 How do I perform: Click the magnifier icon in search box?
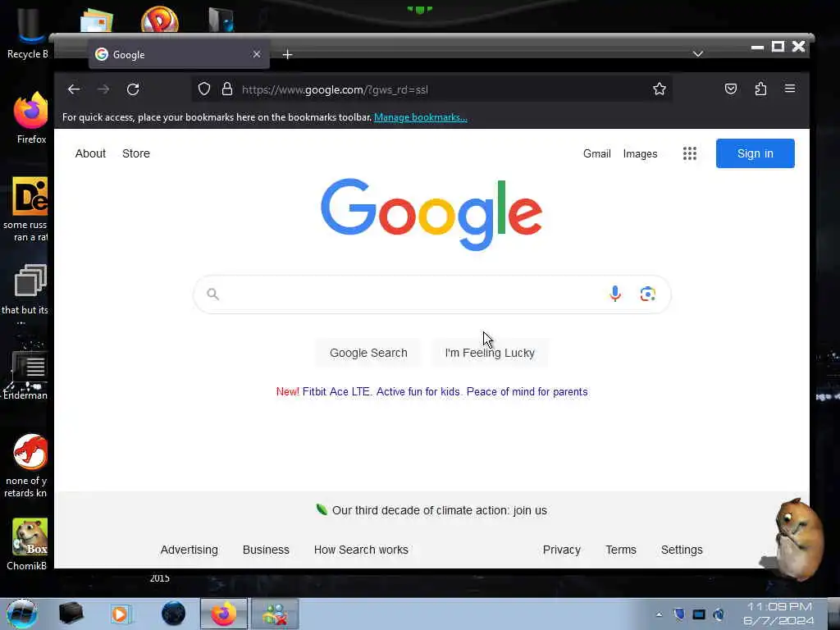[212, 294]
